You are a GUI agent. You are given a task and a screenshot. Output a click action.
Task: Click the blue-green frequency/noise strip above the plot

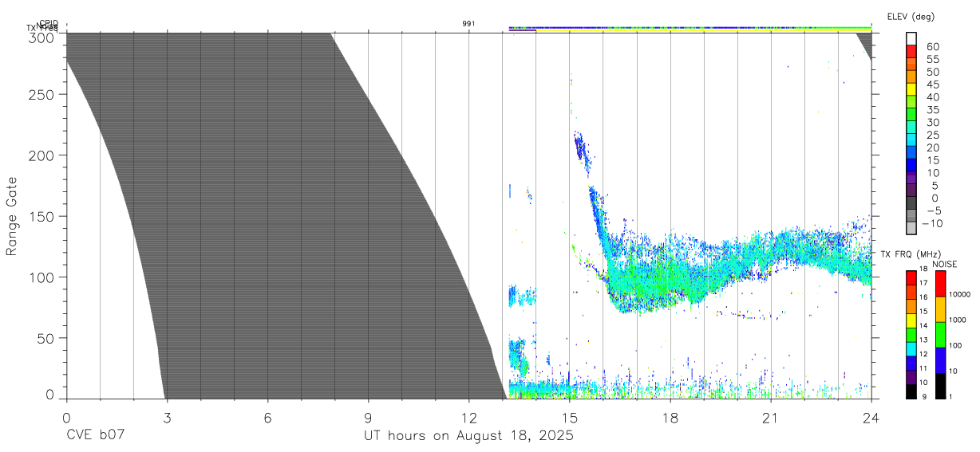[x=690, y=28]
